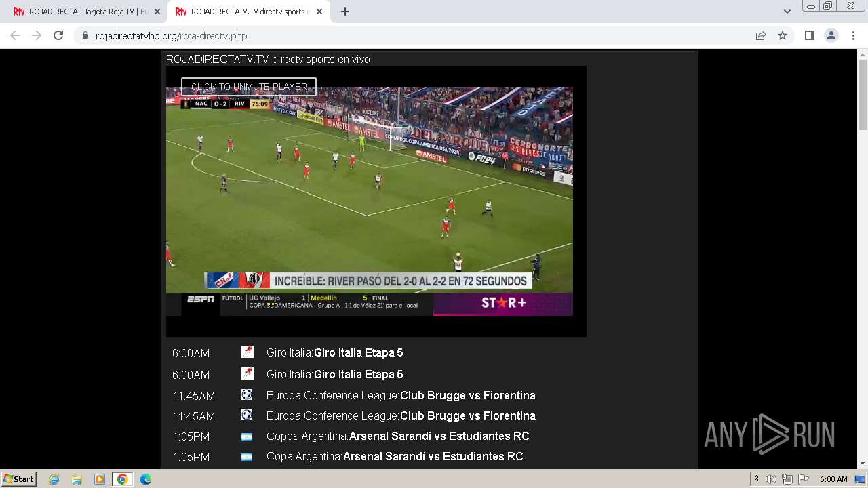868x488 pixels.
Task: Open the new tab plus button
Action: click(x=345, y=12)
